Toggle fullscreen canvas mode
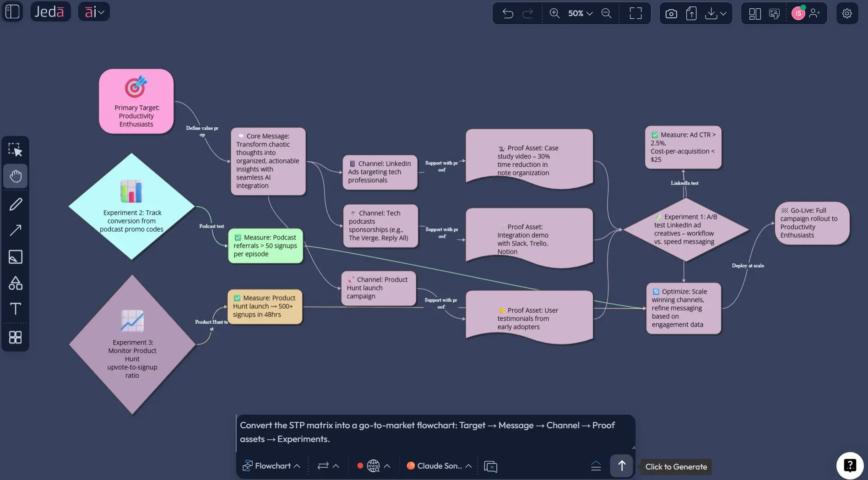 pos(635,13)
